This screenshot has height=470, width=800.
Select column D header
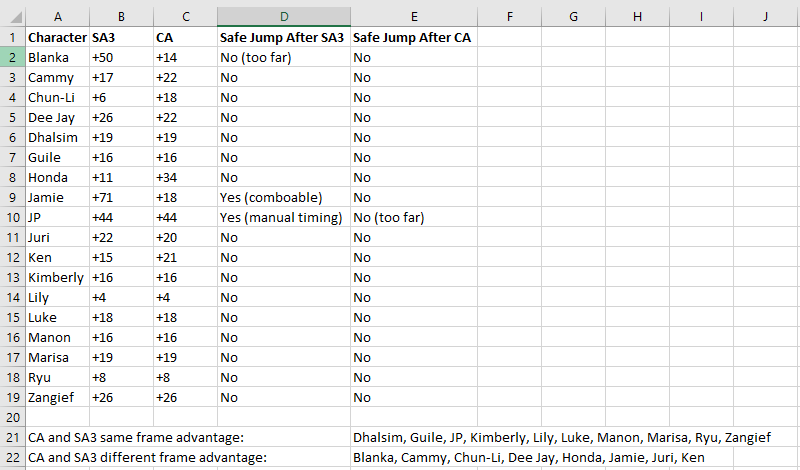[x=284, y=16]
